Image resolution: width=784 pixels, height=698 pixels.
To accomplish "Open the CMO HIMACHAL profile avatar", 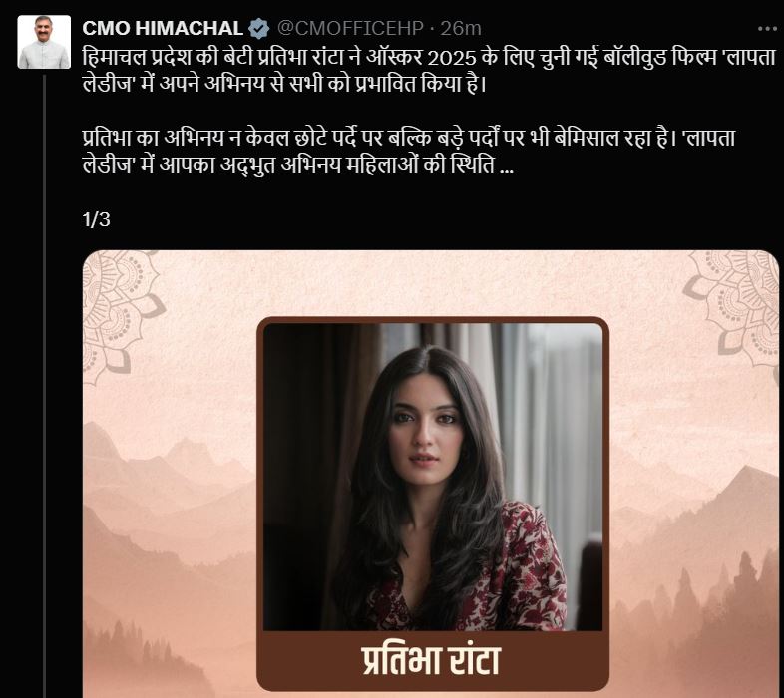I will pos(44,42).
